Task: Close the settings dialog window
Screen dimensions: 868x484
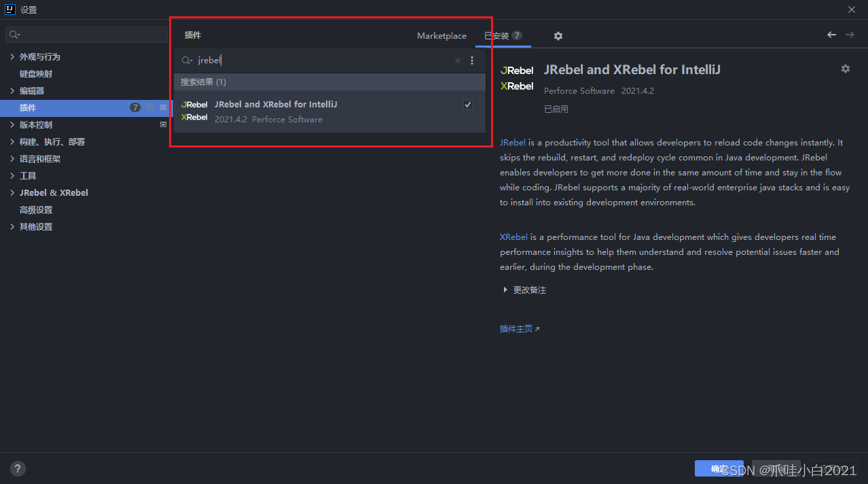Action: pos(852,10)
